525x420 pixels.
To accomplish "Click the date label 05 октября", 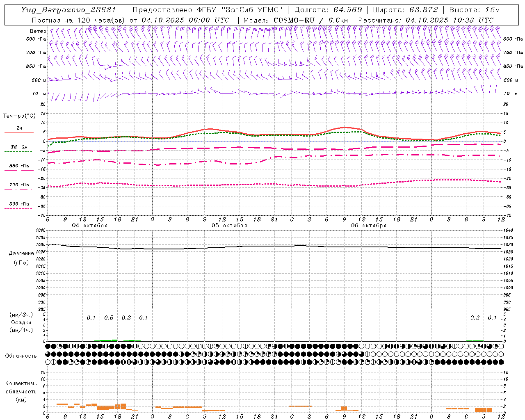I will pos(229,226).
